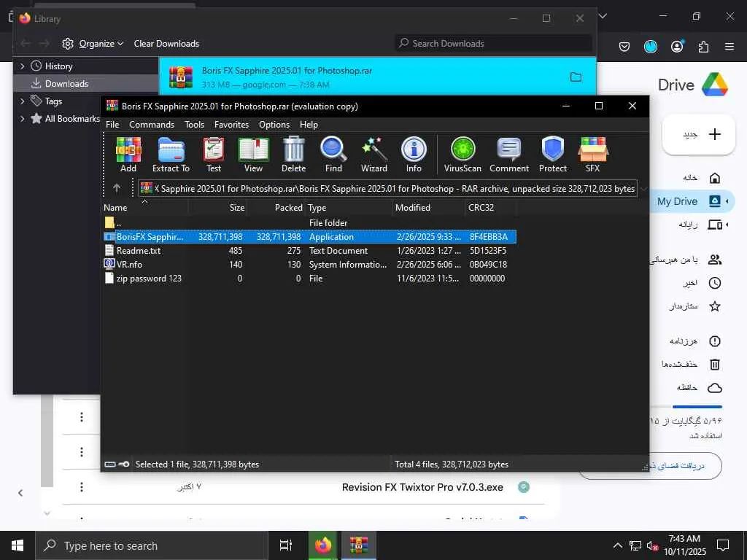This screenshot has width=747, height=560.
Task: Open Drive recent items clock
Action: click(715, 283)
